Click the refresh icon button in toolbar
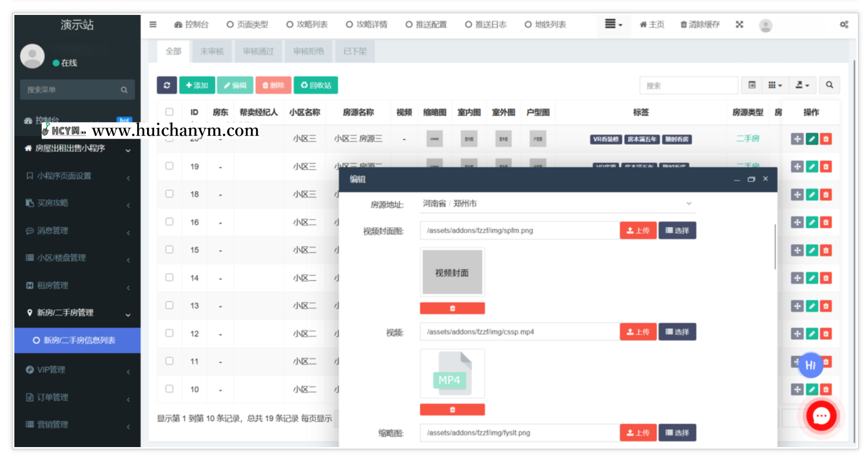Viewport: 868px width, 462px height. click(167, 85)
